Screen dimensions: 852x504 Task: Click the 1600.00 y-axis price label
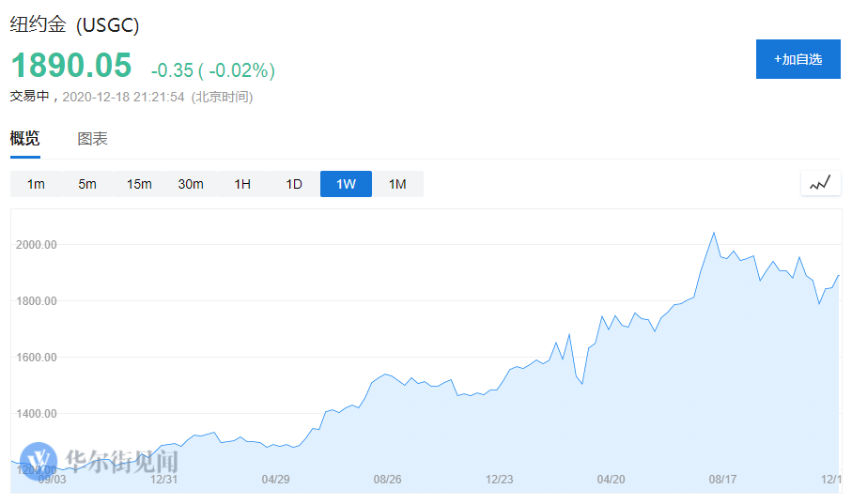click(x=37, y=358)
